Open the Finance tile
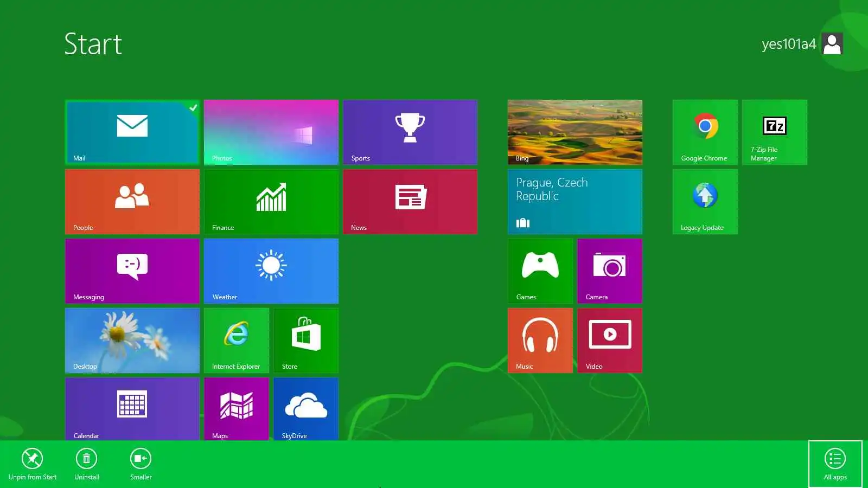This screenshot has height=488, width=868. tap(271, 202)
